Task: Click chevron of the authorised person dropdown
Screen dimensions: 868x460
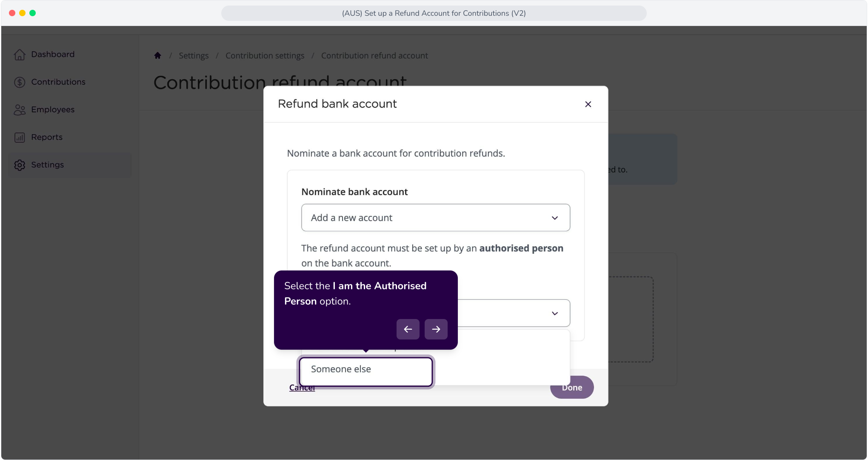Action: [555, 313]
